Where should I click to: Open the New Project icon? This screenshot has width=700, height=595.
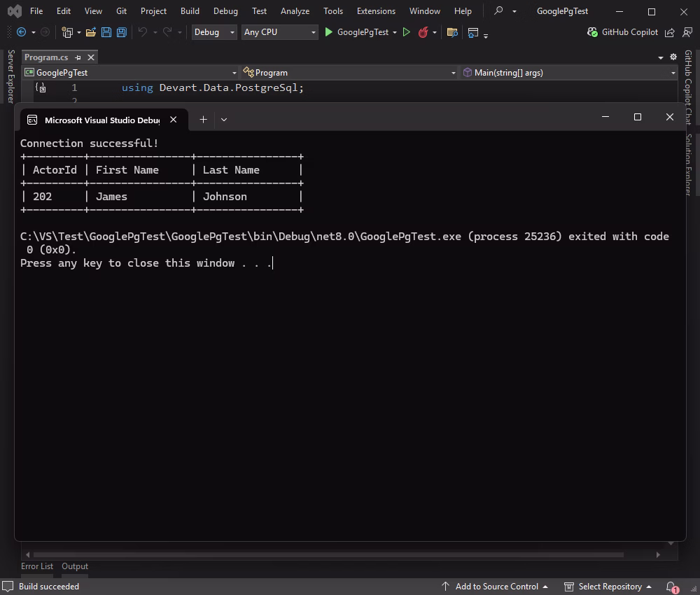click(x=66, y=32)
